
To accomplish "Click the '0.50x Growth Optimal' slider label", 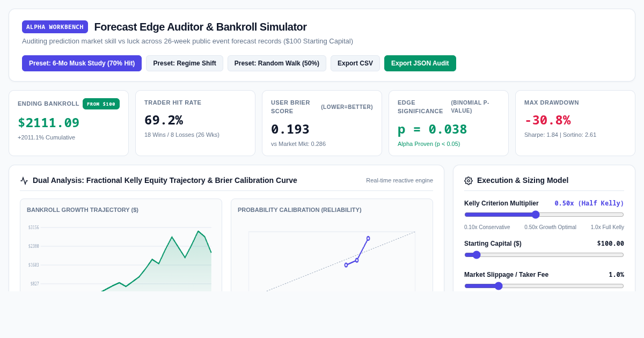I will pyautogui.click(x=550, y=227).
